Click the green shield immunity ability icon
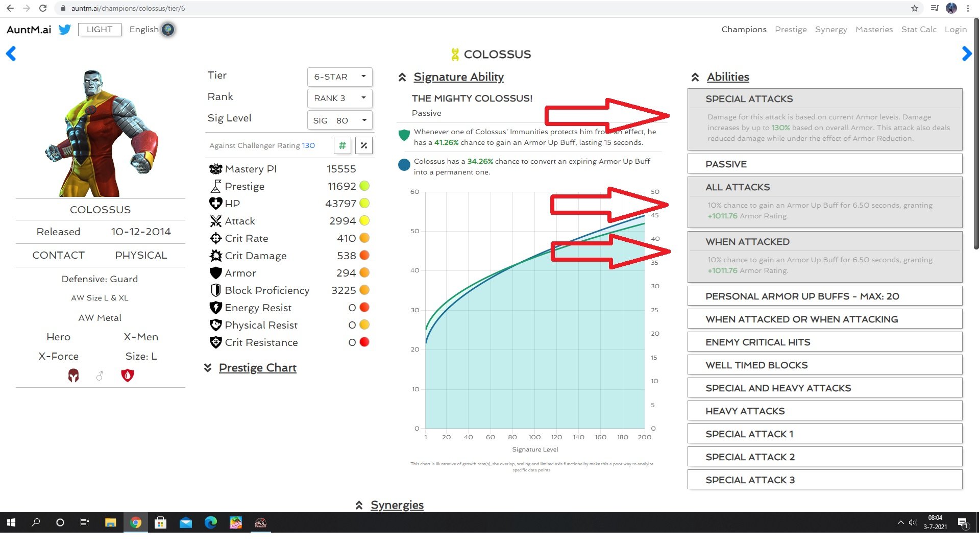 pyautogui.click(x=404, y=135)
